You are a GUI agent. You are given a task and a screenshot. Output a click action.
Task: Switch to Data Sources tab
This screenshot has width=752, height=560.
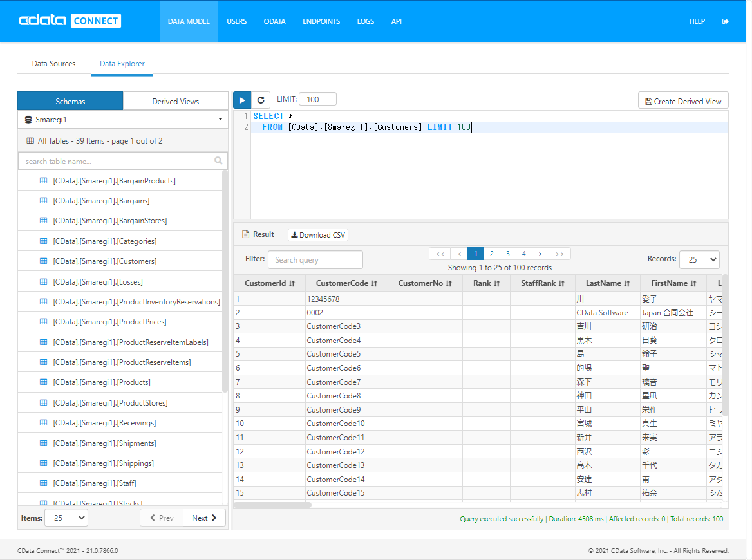pyautogui.click(x=53, y=63)
